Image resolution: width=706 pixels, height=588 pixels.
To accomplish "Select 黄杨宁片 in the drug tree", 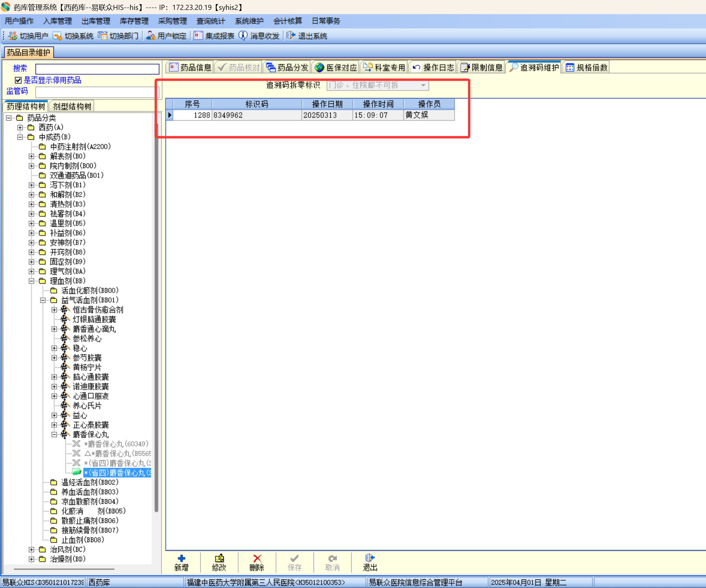I will [x=87, y=367].
